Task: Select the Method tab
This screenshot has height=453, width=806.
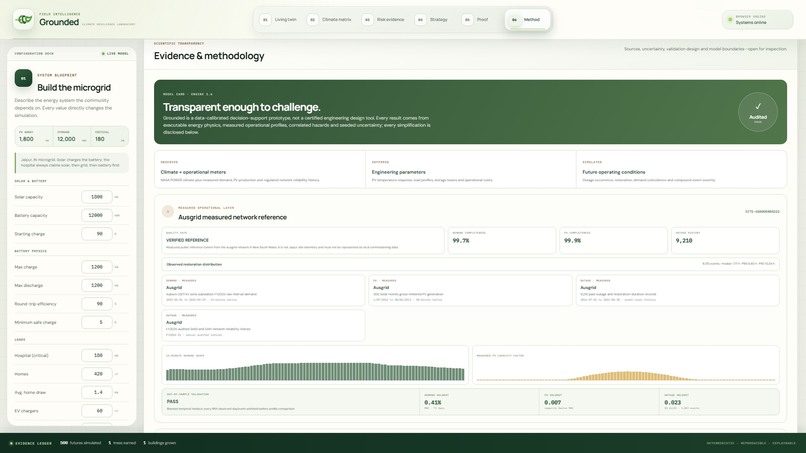Action: click(x=526, y=20)
